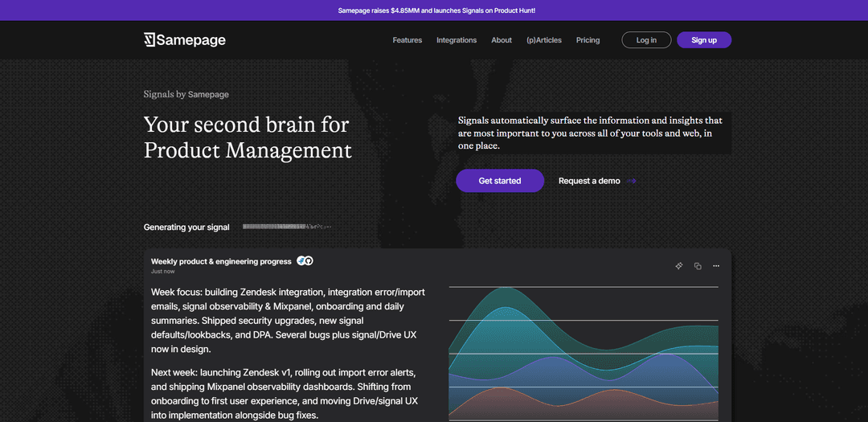Open the three-dot more options menu
The height and width of the screenshot is (422, 868).
click(716, 266)
